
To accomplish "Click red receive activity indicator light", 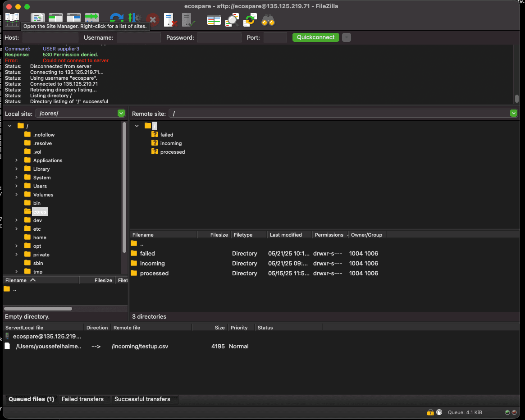I will tap(514, 412).
